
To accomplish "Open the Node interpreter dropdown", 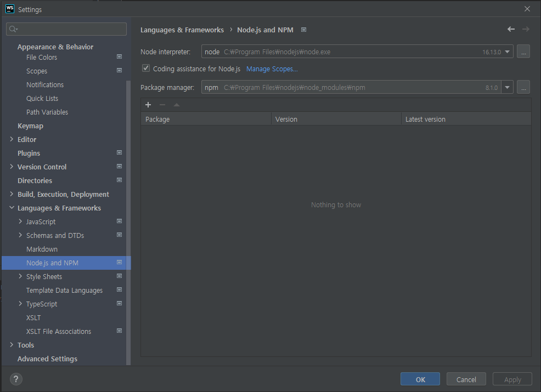I will (507, 52).
